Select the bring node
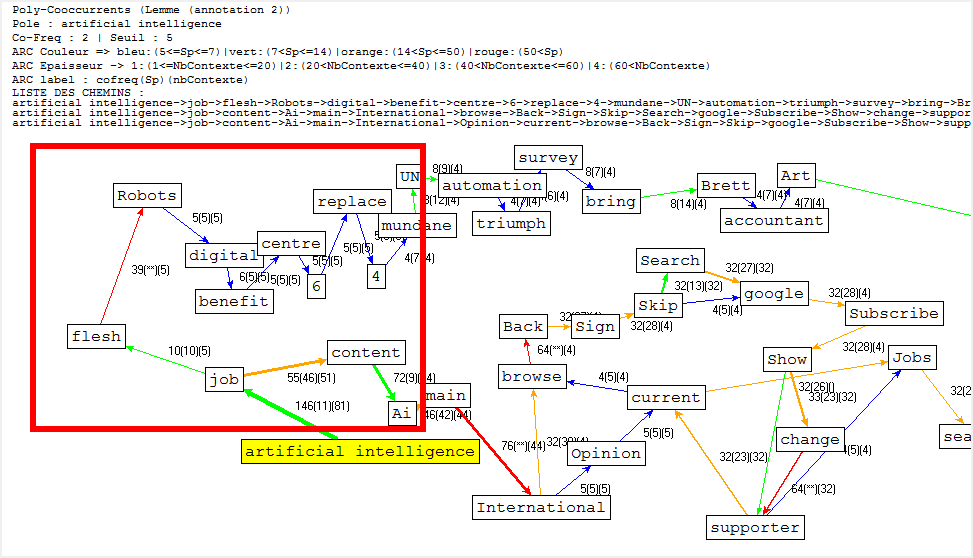The height and width of the screenshot is (558, 973). [x=611, y=201]
